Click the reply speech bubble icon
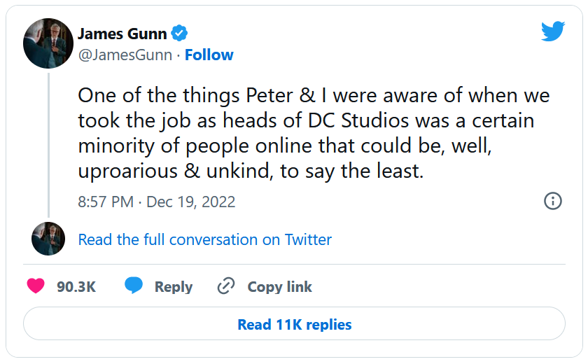Screen dimensions: 588x364 [134, 286]
